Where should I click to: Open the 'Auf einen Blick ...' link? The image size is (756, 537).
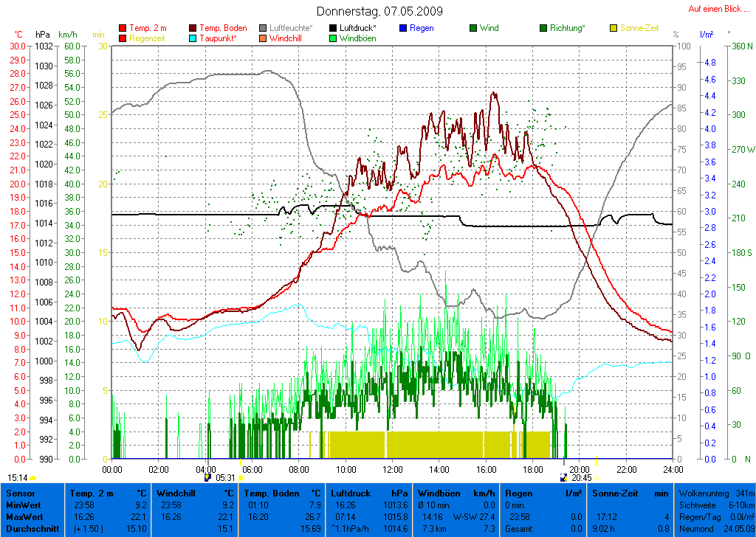click(x=715, y=9)
